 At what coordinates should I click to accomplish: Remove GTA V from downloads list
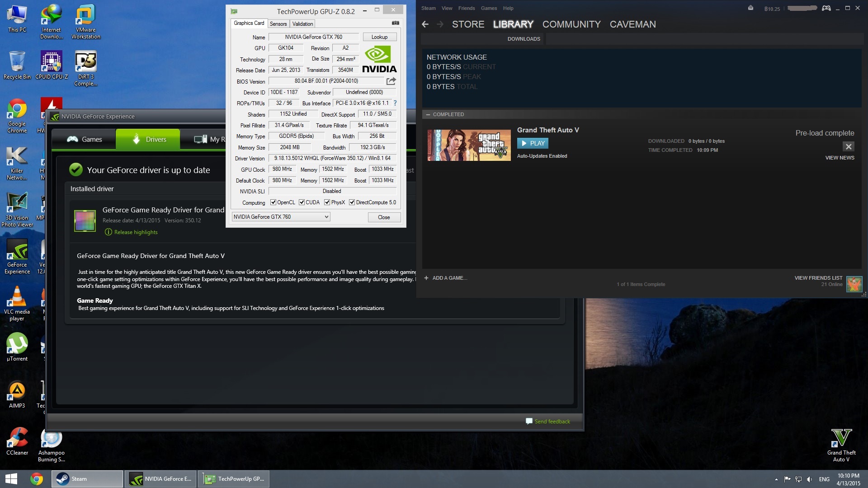pos(848,146)
